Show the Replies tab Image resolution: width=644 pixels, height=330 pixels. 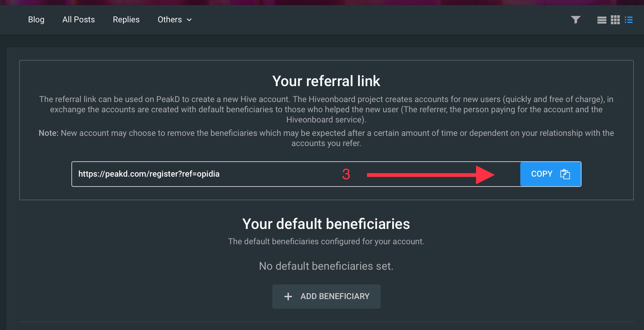pos(126,20)
